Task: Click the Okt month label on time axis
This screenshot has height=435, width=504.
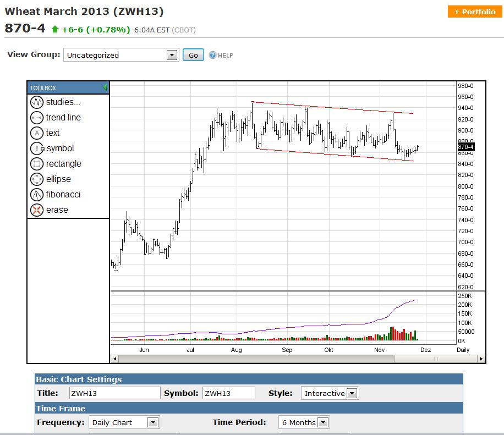Action: pos(328,350)
